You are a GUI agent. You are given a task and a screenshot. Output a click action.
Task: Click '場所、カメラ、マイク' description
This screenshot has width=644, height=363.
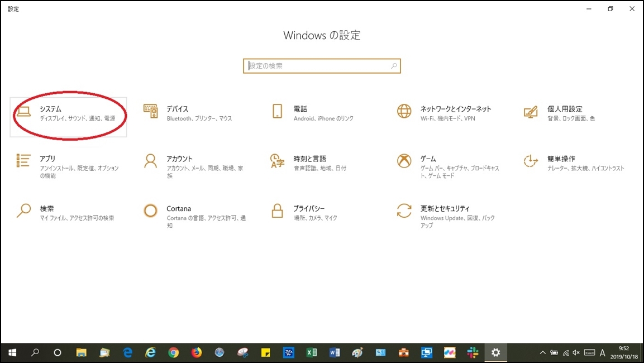coord(316,218)
